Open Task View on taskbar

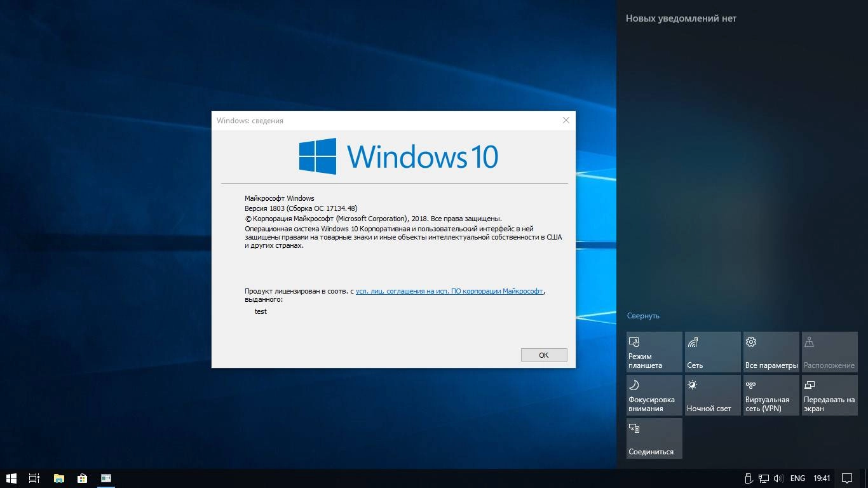34,478
